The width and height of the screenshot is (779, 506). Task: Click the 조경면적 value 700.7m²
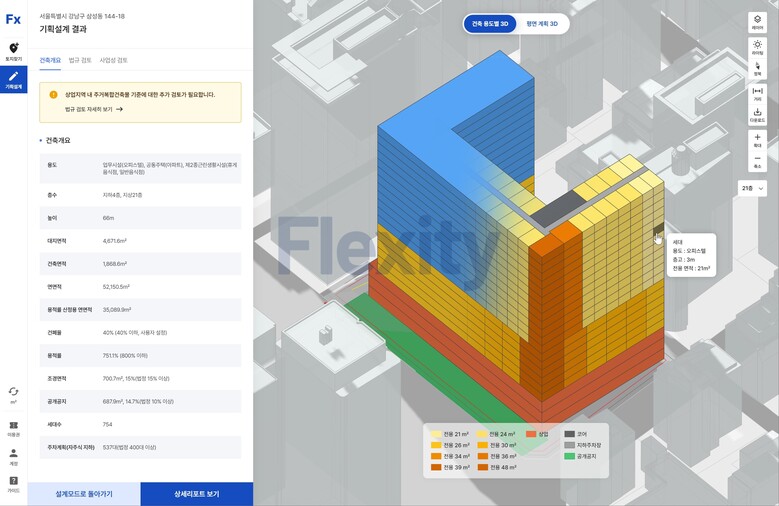pyautogui.click(x=136, y=379)
